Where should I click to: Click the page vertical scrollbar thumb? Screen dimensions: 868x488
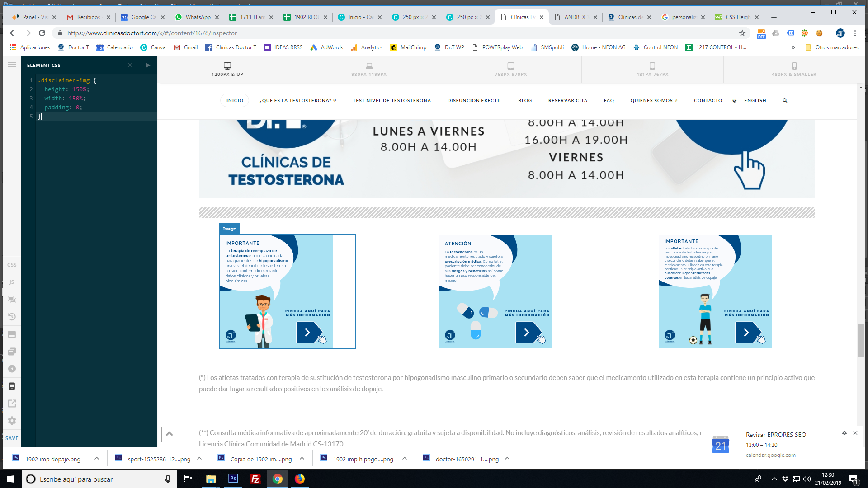(861, 340)
